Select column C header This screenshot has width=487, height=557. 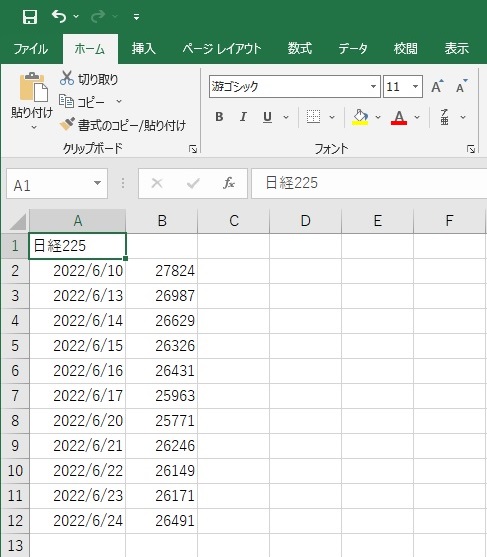coord(234,221)
